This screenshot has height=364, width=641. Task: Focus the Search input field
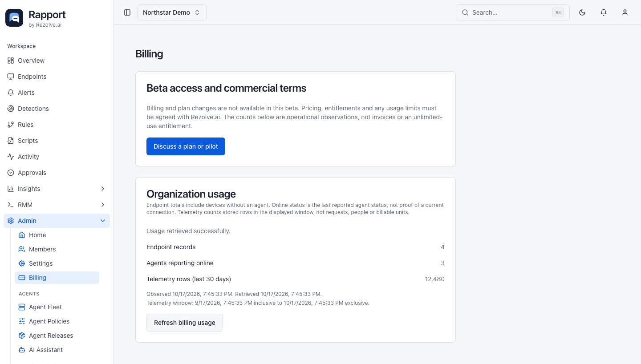tap(513, 12)
